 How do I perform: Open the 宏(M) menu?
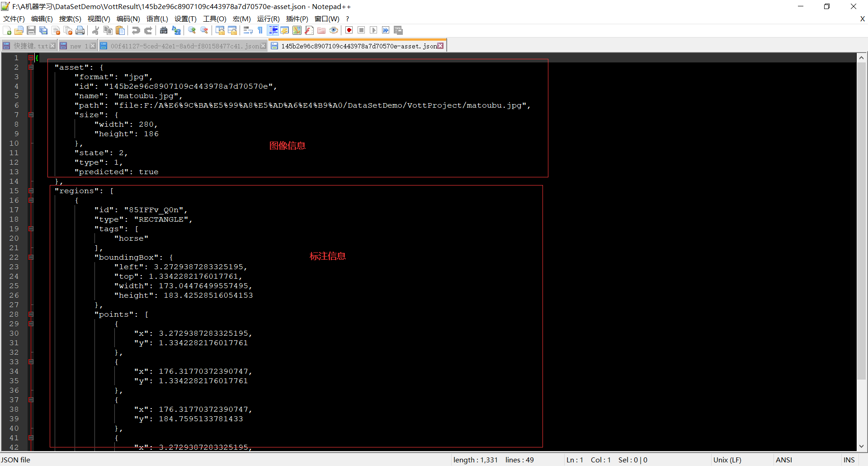(242, 19)
